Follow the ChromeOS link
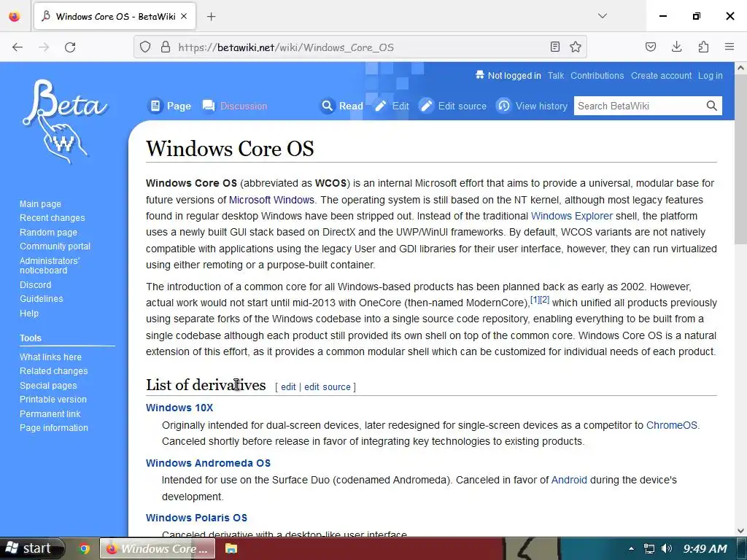The width and height of the screenshot is (747, 560). pyautogui.click(x=672, y=425)
